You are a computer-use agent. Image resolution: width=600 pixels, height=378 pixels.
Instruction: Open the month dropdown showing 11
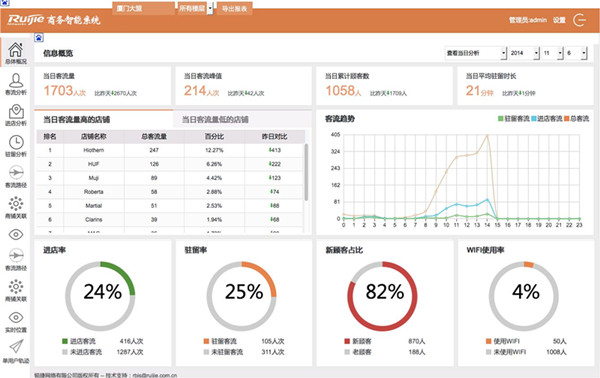pyautogui.click(x=553, y=53)
